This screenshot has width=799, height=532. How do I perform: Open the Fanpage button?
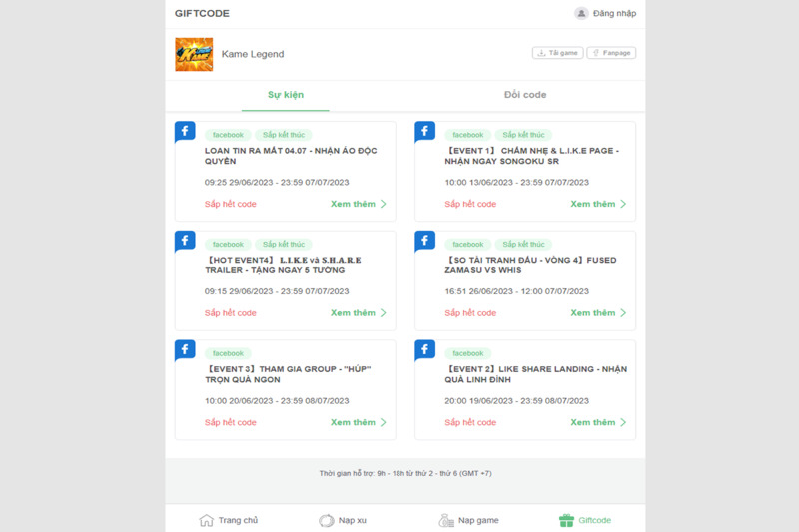coord(611,53)
